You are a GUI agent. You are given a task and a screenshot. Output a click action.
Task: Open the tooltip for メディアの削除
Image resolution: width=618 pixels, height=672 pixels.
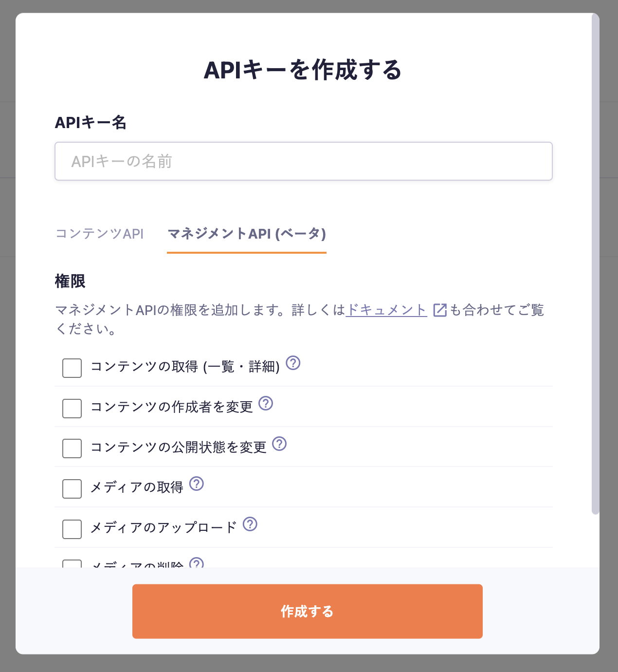[196, 564]
